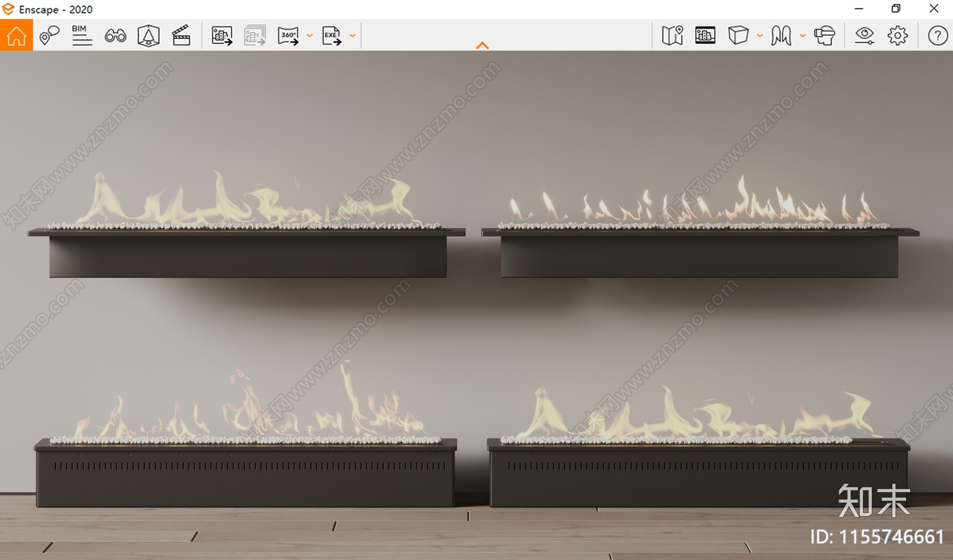Click the Batch Rendering icon

coord(255,36)
